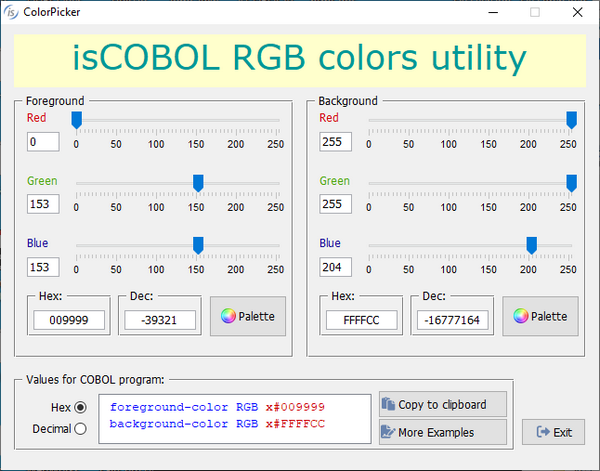Click the Foreground Red label
This screenshot has width=600, height=471.
(x=36, y=117)
